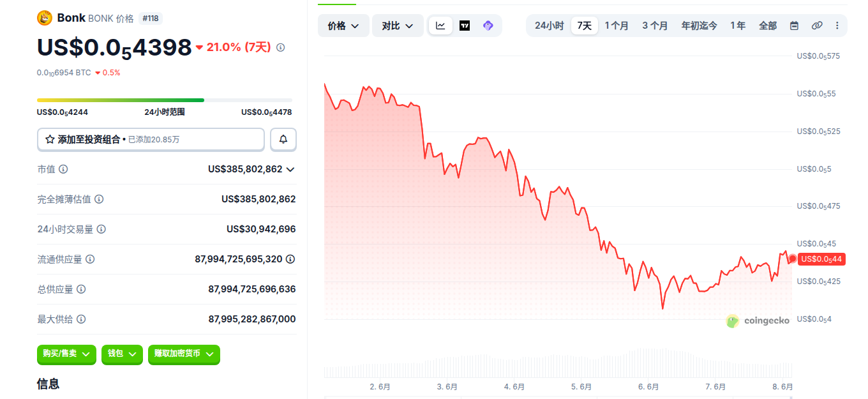Switch to TradingView chart icon
Viewport: 868px width, 399px height.
465,26
